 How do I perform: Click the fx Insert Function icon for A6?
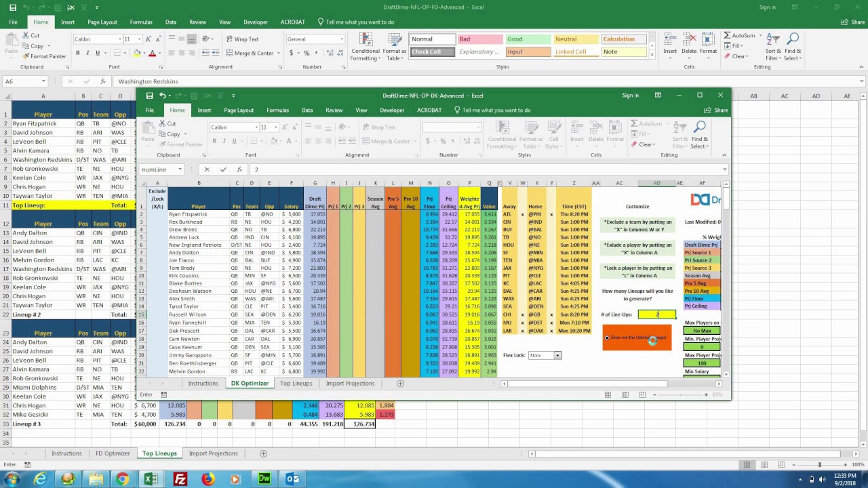104,81
